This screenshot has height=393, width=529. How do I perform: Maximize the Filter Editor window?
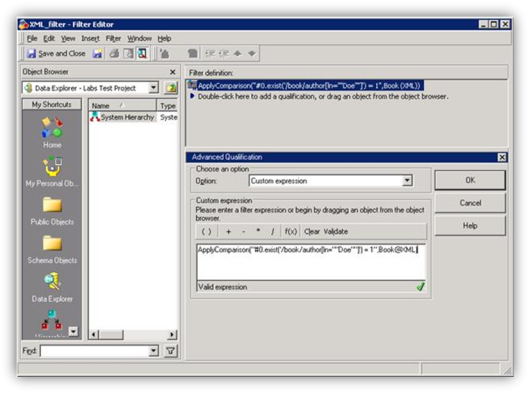(494, 24)
